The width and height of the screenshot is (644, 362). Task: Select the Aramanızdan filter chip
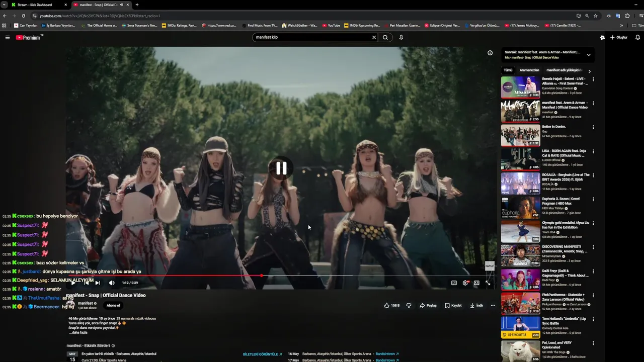coord(529,70)
